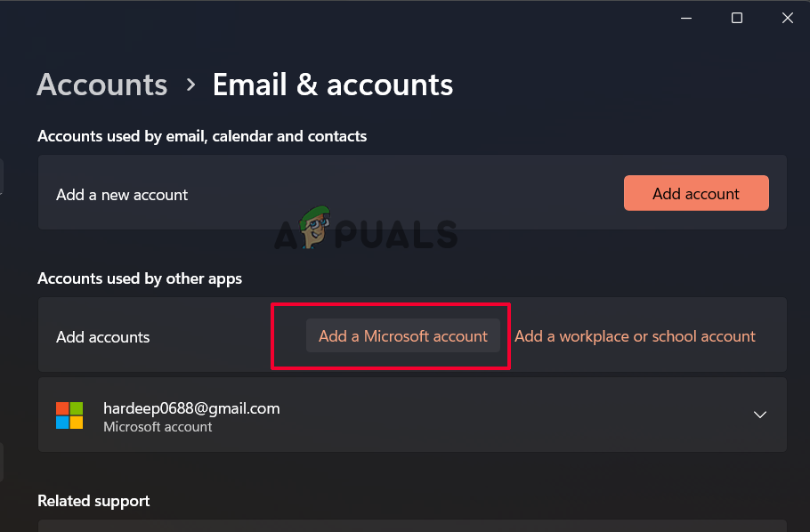This screenshot has width=810, height=532.
Task: Select the hardeep0688@gmail.com email text
Action: [x=191, y=408]
